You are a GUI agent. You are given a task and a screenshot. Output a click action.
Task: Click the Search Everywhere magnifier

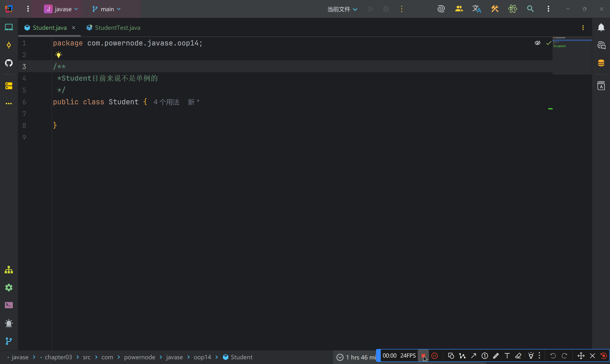(530, 9)
